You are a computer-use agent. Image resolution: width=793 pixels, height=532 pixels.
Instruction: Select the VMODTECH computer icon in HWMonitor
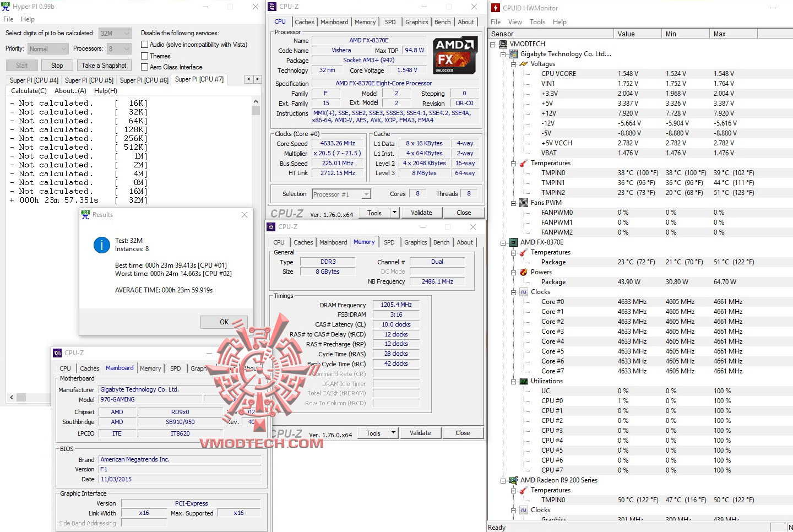[x=503, y=44]
